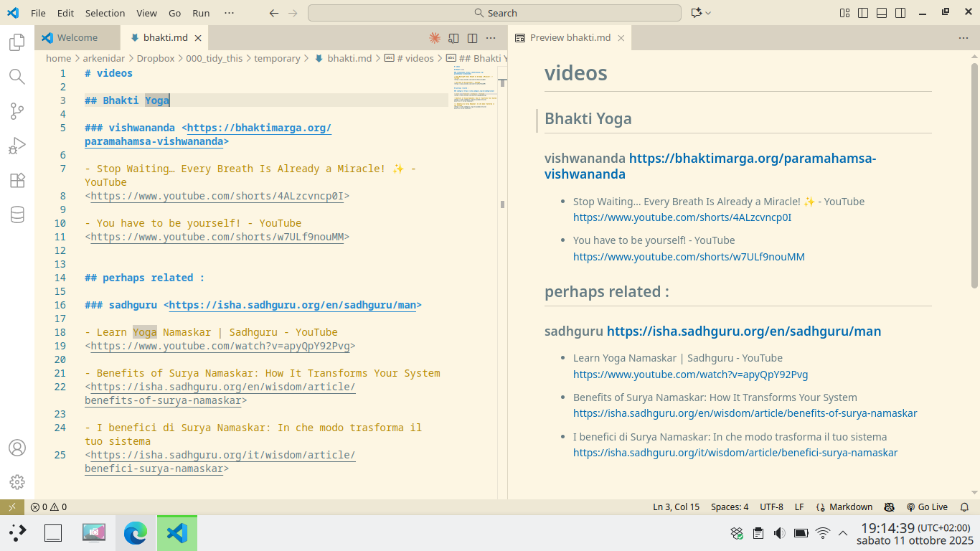The height and width of the screenshot is (551, 980).
Task: Open the Search view in activity bar
Action: pos(17,77)
